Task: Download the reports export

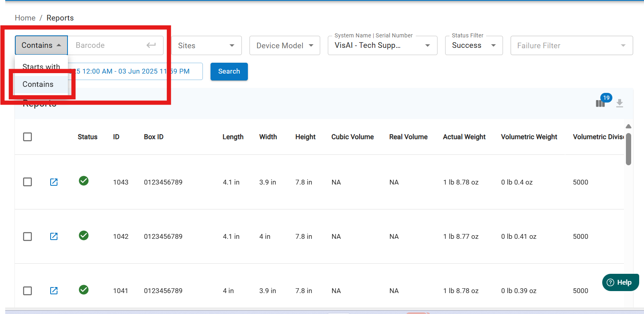Action: pos(619,103)
